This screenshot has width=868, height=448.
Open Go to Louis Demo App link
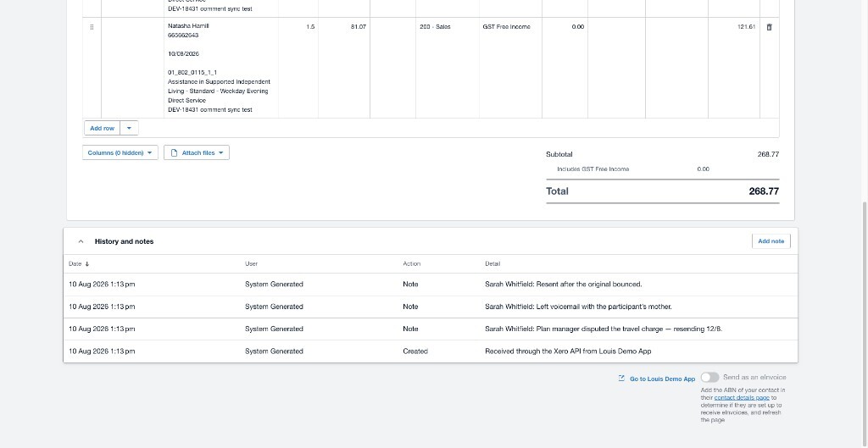point(662,379)
